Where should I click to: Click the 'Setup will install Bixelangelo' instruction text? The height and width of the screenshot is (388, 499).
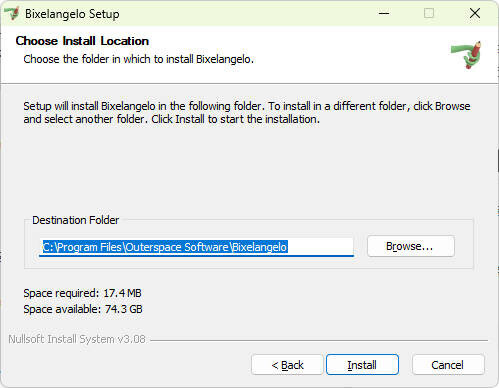point(247,112)
